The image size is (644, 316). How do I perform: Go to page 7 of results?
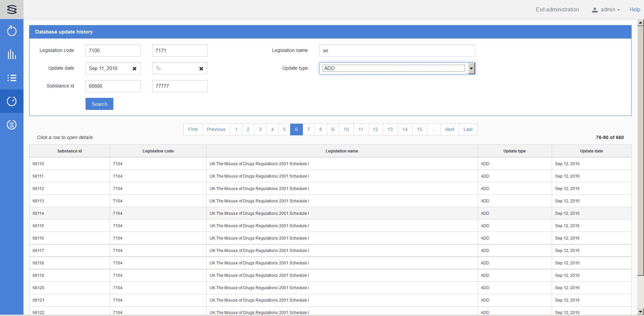[309, 129]
